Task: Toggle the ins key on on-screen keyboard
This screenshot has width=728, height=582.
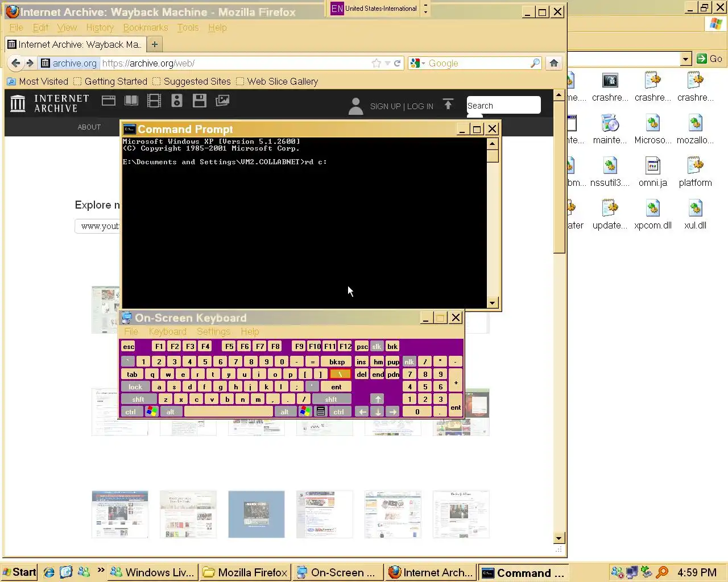Action: pyautogui.click(x=361, y=361)
